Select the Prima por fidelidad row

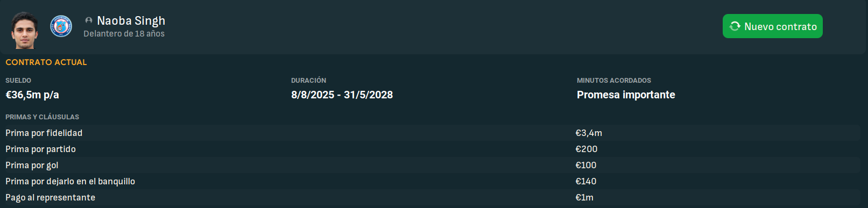point(433,133)
